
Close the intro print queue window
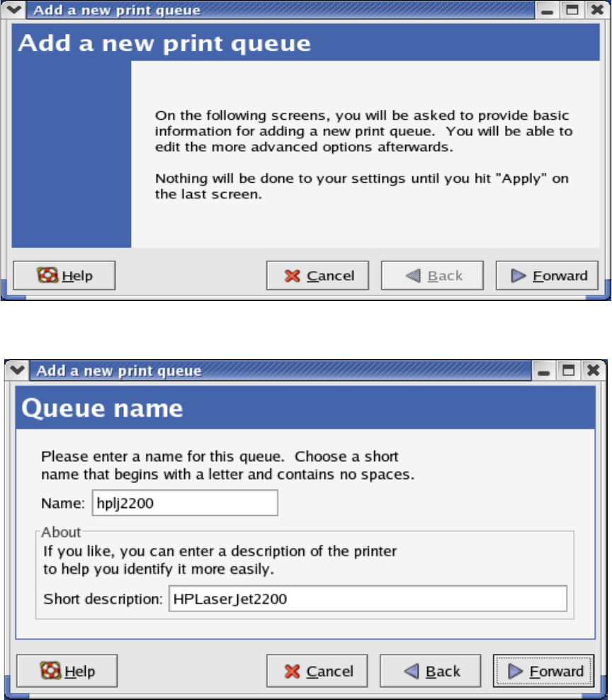[x=597, y=10]
